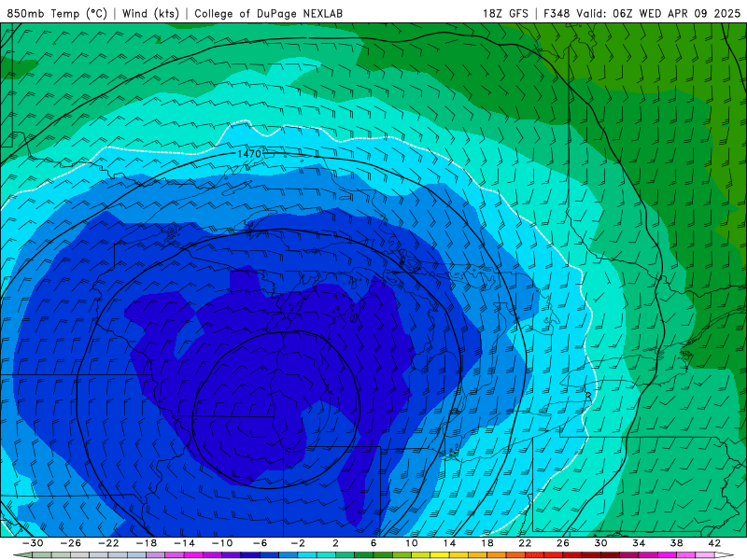The height and width of the screenshot is (560, 747).
Task: Click the 'Valid: 06Z WED APR 09 2025' text
Action: point(658,13)
